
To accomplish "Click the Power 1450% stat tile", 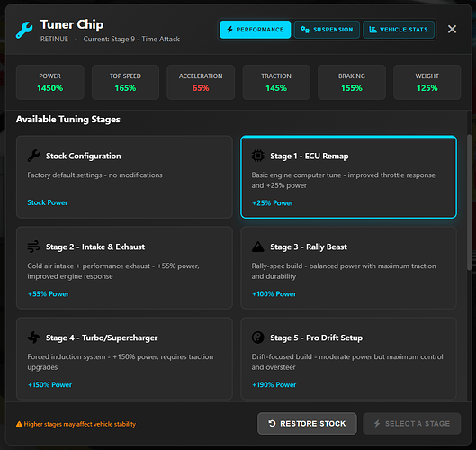I will click(x=49, y=82).
